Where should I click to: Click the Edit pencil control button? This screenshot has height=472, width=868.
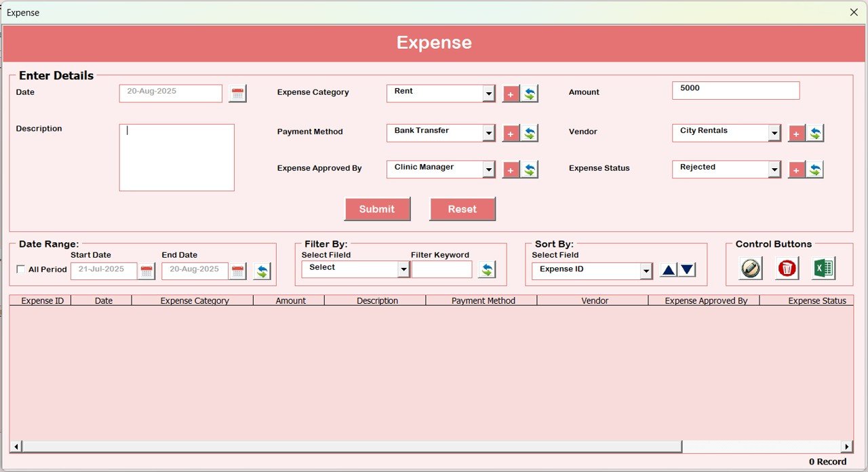coord(751,269)
